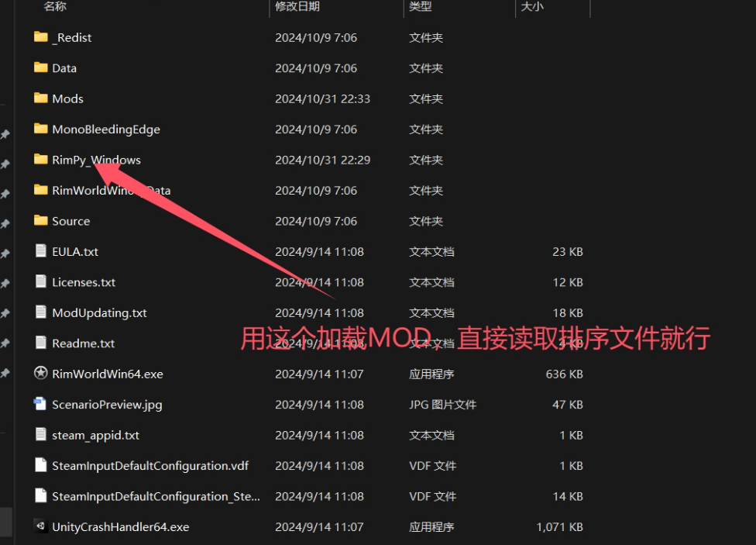Click the topmost pin icon in left sidebar
Viewport: 756px width, 545px height.
tap(5, 135)
